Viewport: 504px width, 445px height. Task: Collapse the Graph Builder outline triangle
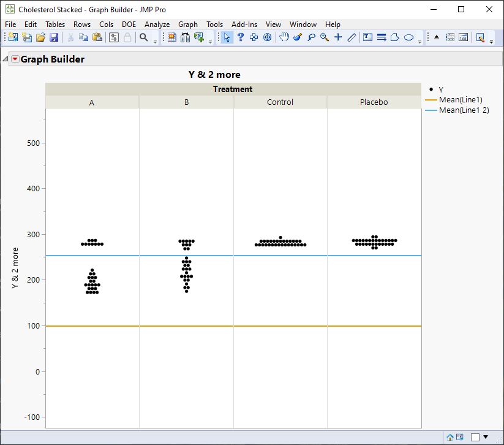(x=6, y=59)
